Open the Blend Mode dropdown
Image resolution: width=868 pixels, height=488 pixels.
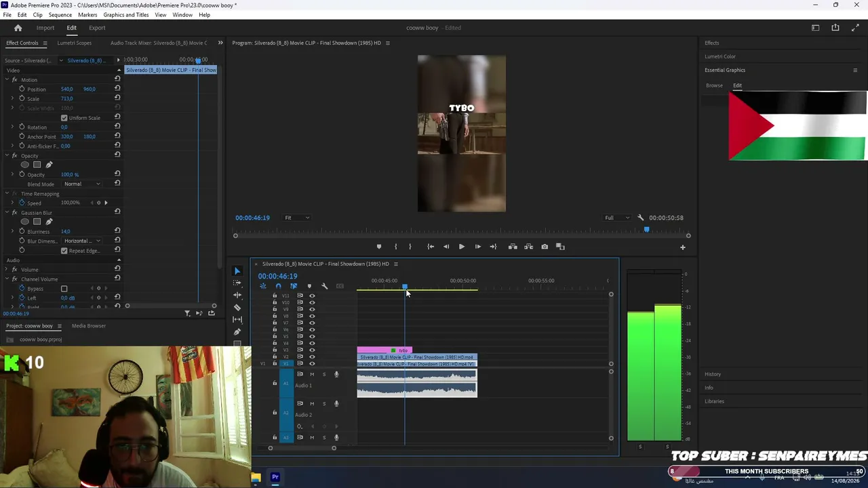tap(82, 184)
